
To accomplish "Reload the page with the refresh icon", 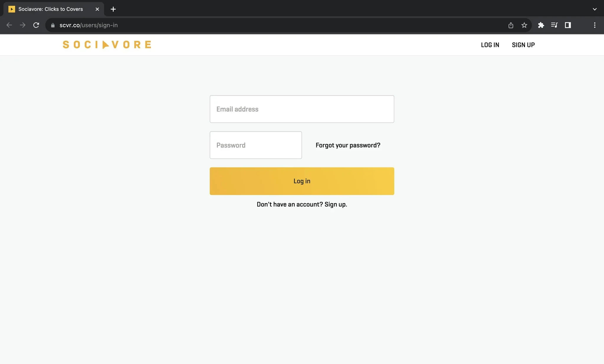I will 36,25.
